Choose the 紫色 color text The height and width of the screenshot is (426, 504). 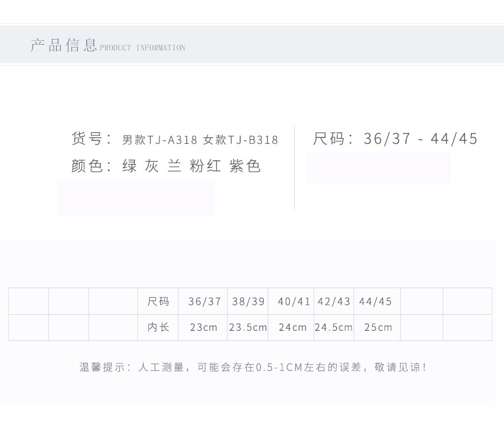[x=245, y=167]
